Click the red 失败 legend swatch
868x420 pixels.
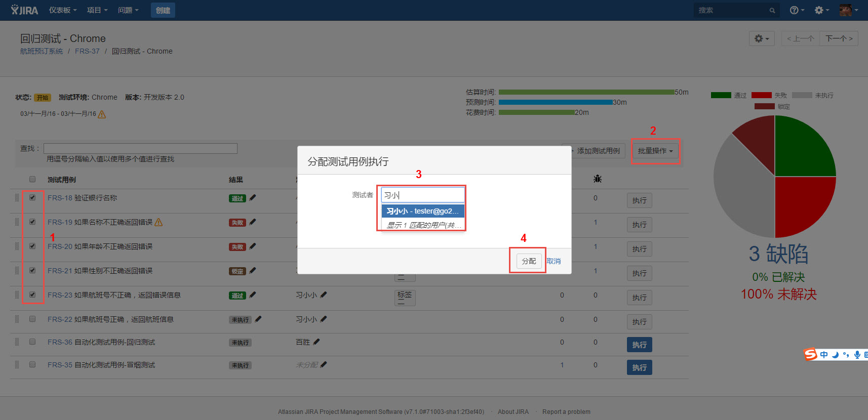[762, 95]
